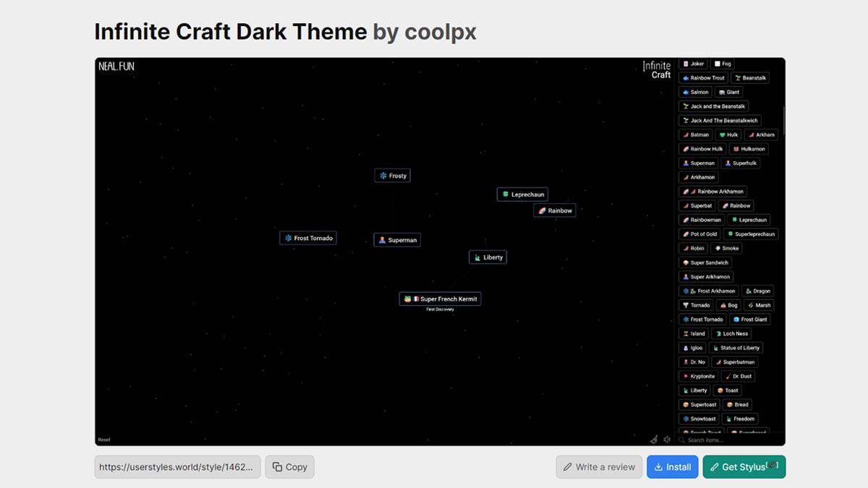Choose Rainbow Trout from the sidebar
This screenshot has width=868, height=488.
[x=703, y=78]
